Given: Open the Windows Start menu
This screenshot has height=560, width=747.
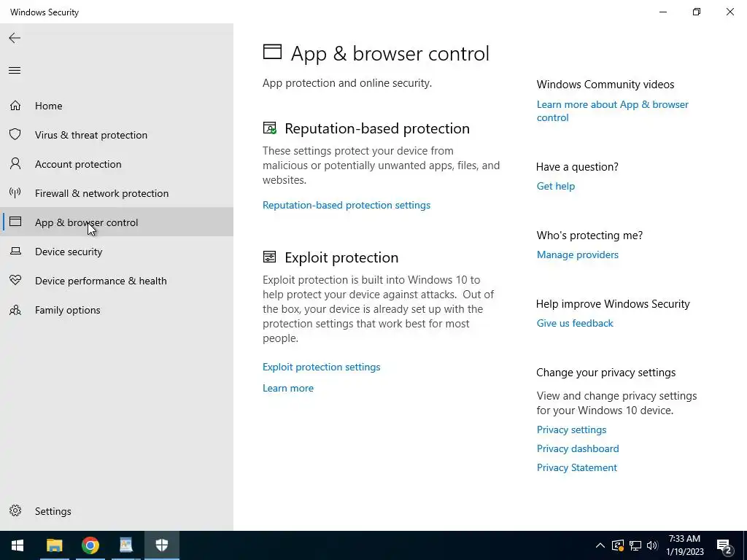Looking at the screenshot, I should point(18,545).
